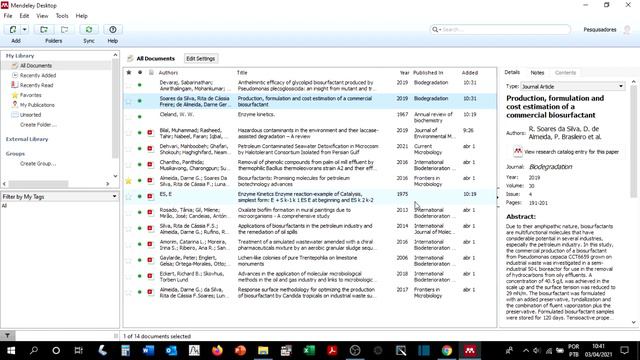Toggle read status dot for Bilal row
640x360 pixels.
pos(140,133)
